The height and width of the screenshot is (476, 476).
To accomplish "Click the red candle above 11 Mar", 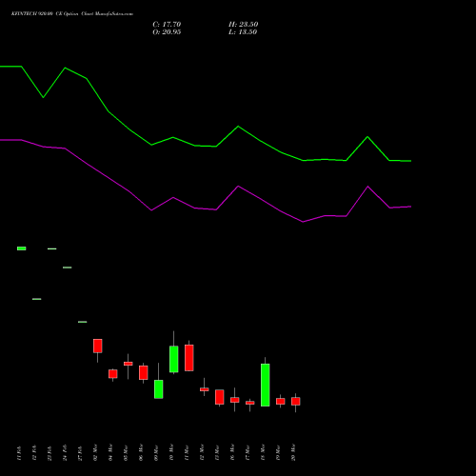I will [189, 358].
